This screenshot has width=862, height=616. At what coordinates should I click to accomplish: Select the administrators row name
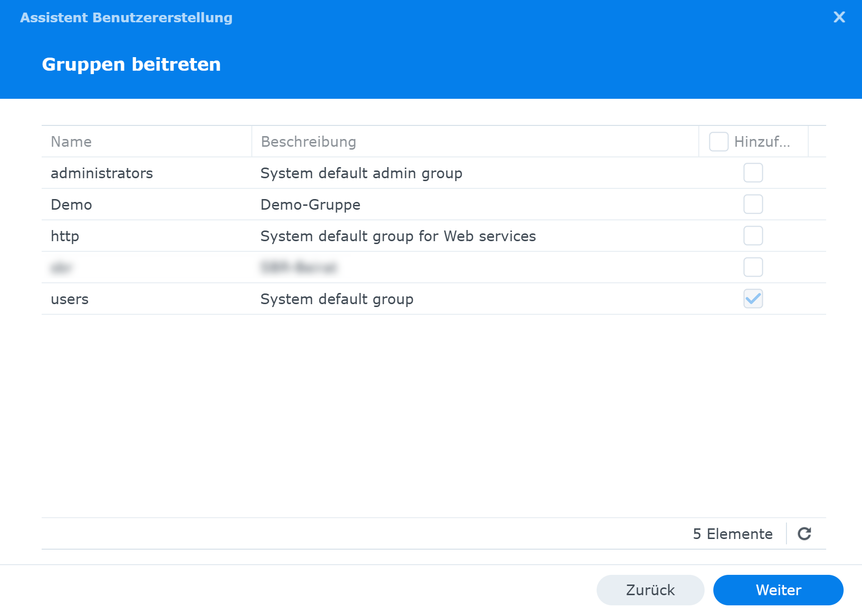pos(102,173)
